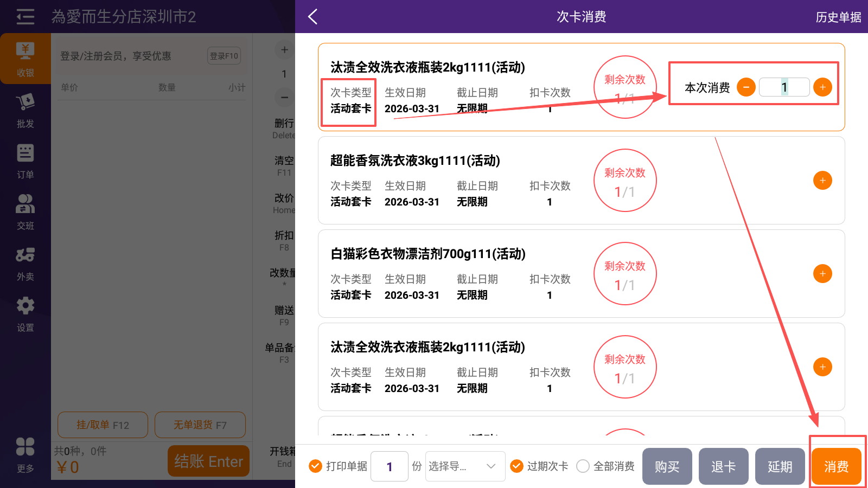This screenshot has height=488, width=868.
Task: Click the back arrow in the header
Action: pyautogui.click(x=312, y=17)
